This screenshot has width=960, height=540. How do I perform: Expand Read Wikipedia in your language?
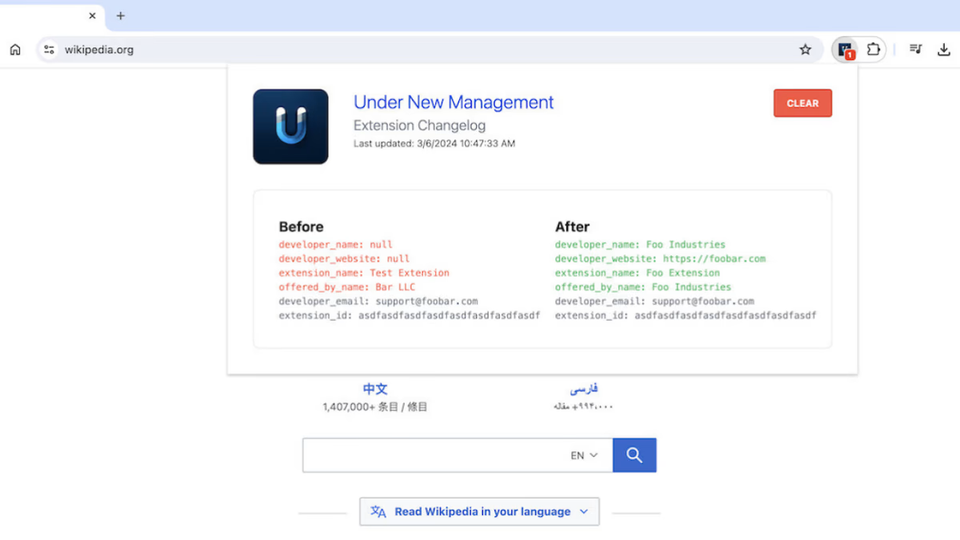pos(479,511)
